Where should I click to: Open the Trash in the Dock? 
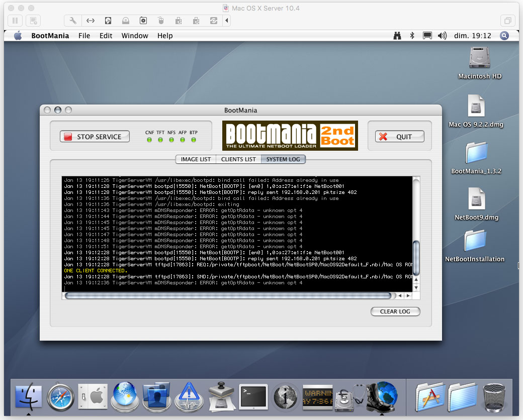coord(494,397)
